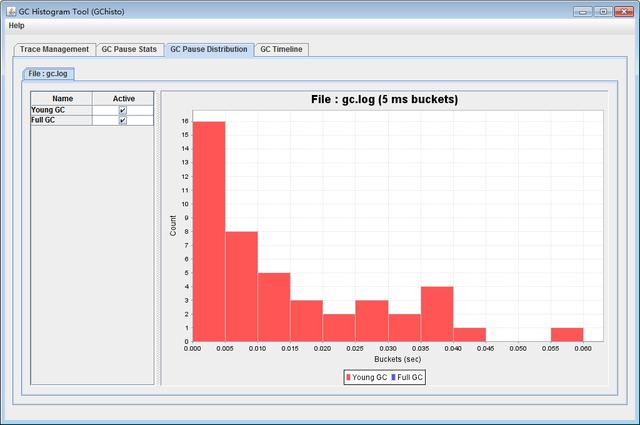
Task: Go to the GC Timeline tab
Action: coord(281,49)
